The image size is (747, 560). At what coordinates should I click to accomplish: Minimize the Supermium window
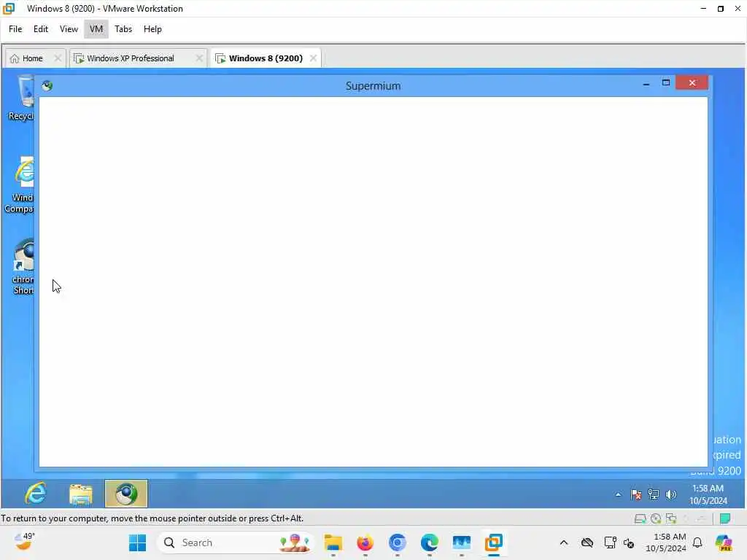646,83
